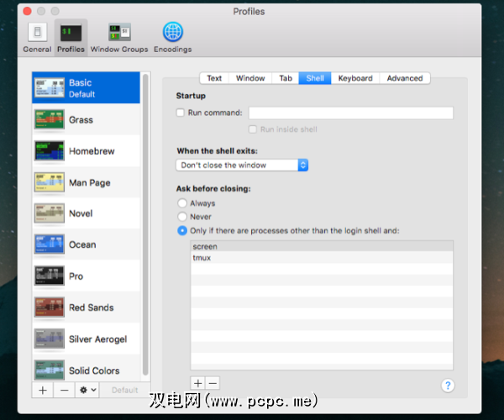504x420 pixels.
Task: Add a process below the process list
Action: click(x=198, y=383)
